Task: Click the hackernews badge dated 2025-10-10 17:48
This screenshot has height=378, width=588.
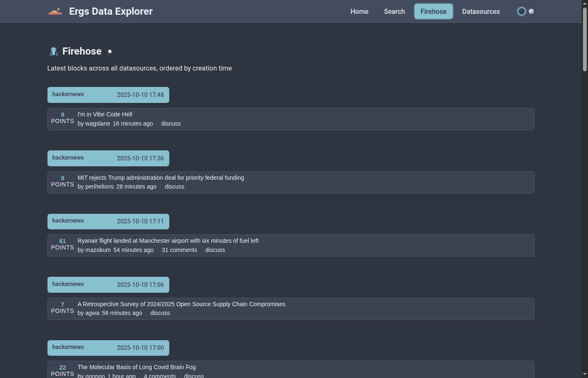Action: pos(68,94)
